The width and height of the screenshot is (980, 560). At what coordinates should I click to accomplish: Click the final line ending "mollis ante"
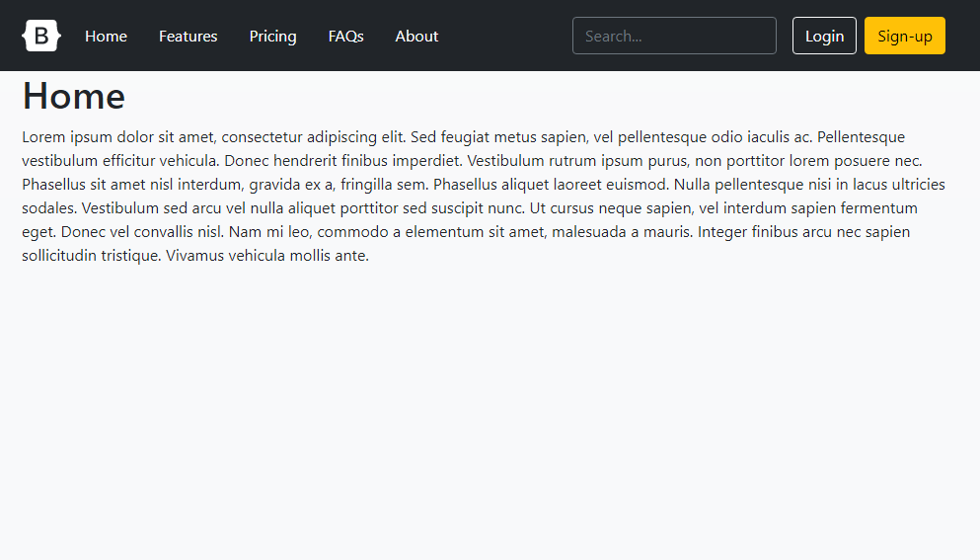point(195,256)
